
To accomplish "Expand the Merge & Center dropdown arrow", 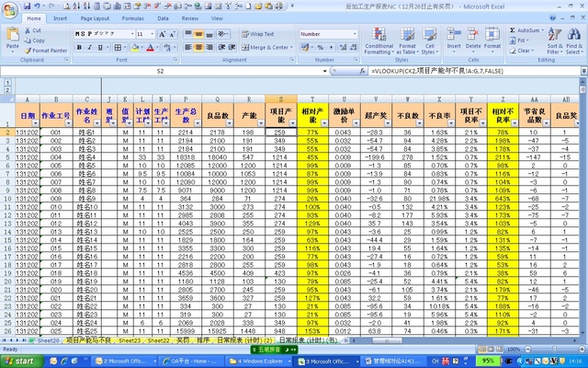I will 293,47.
